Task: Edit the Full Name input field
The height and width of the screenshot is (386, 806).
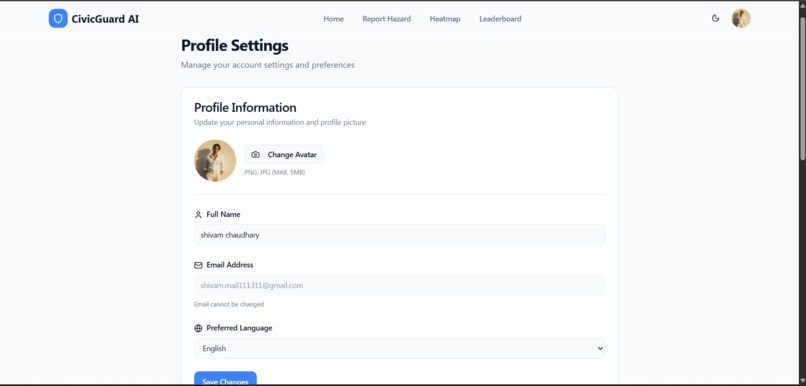Action: (399, 235)
